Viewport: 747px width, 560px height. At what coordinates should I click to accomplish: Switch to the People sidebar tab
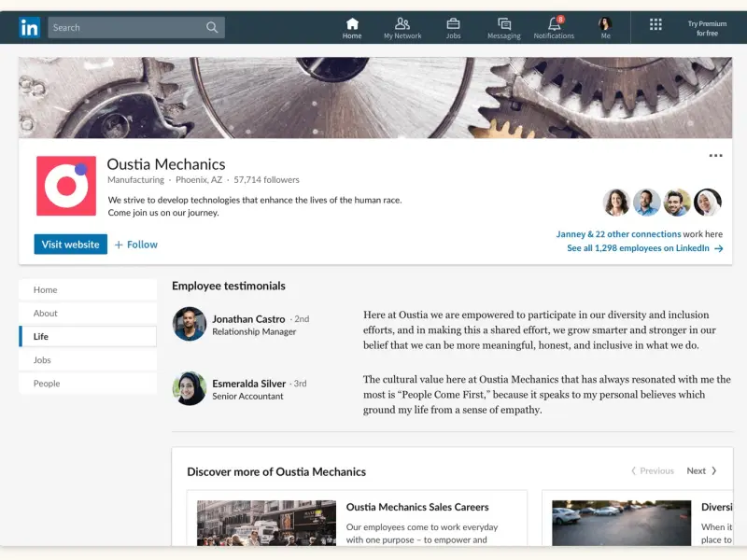(x=47, y=384)
